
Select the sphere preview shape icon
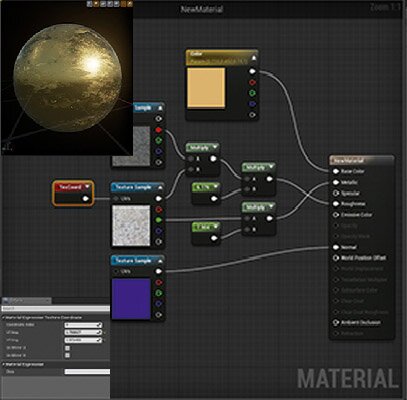click(96, 4)
